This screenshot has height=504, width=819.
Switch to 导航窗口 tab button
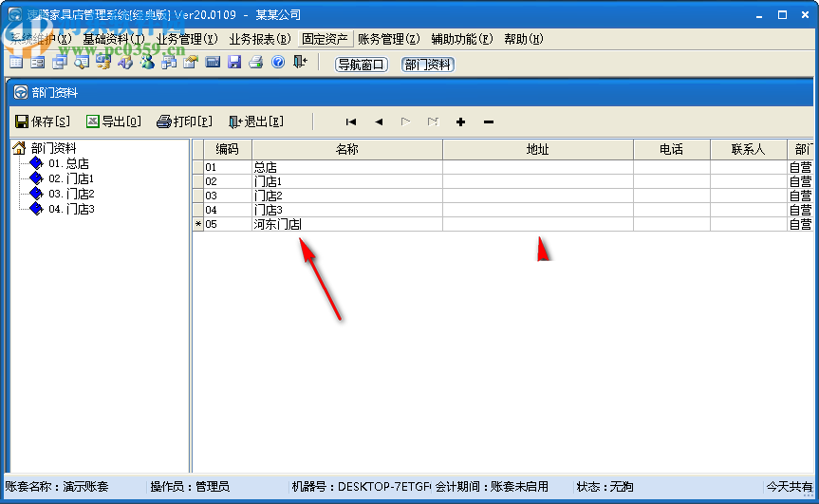click(x=361, y=65)
